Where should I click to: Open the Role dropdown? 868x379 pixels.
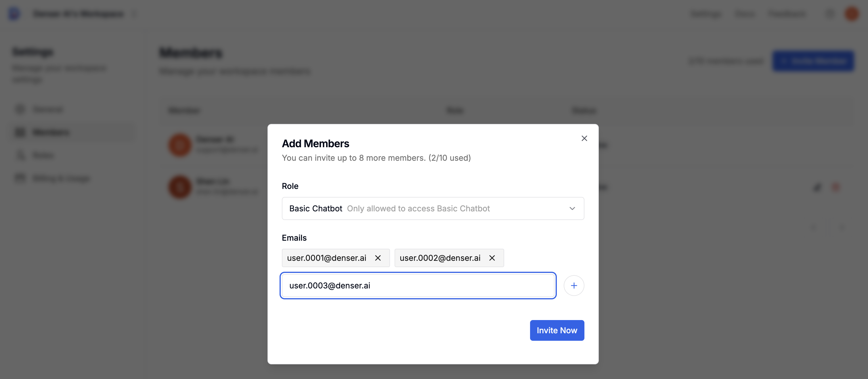click(x=433, y=208)
